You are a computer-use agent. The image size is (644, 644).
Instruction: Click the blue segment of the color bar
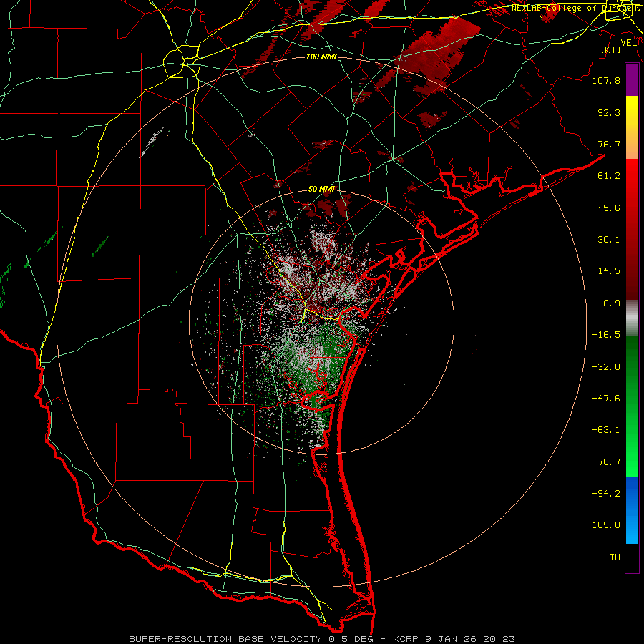[x=632, y=510]
